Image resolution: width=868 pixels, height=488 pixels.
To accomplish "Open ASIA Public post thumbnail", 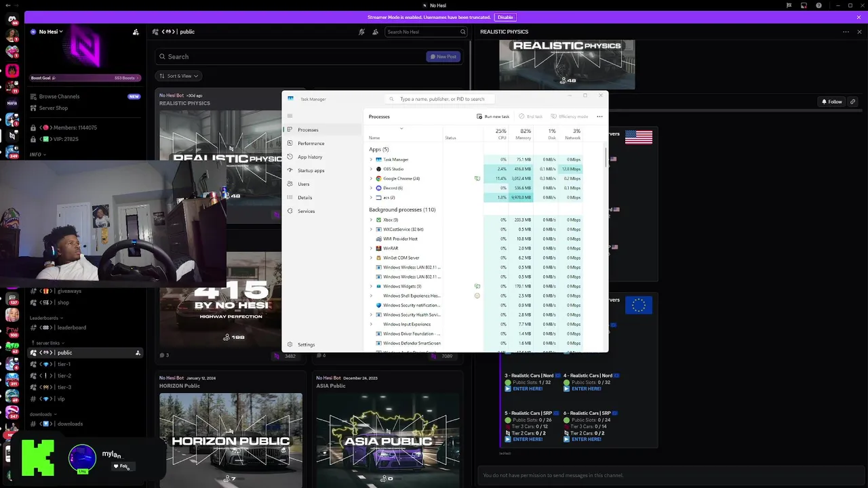I will 387,440.
